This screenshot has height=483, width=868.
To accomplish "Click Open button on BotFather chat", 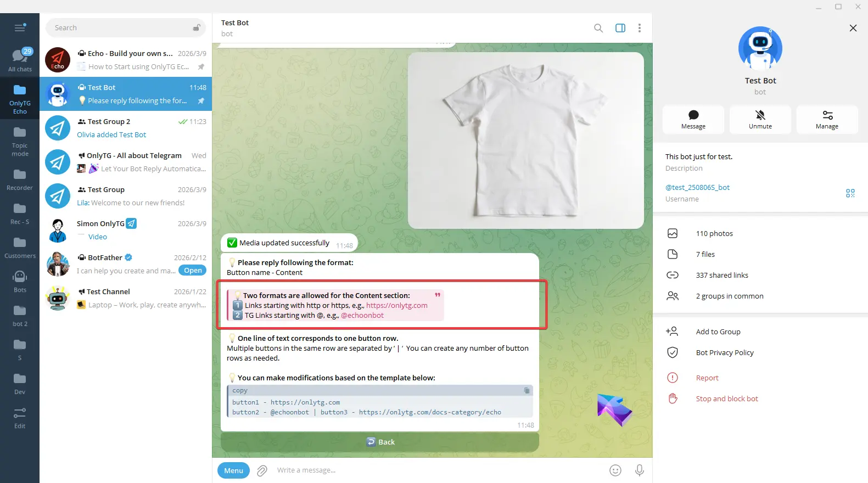I will (x=193, y=271).
